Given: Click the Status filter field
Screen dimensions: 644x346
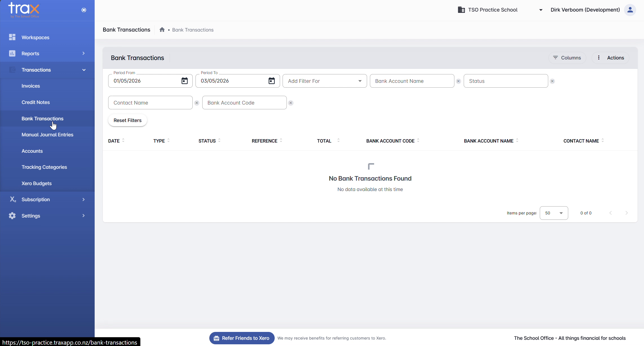Looking at the screenshot, I should pyautogui.click(x=506, y=81).
